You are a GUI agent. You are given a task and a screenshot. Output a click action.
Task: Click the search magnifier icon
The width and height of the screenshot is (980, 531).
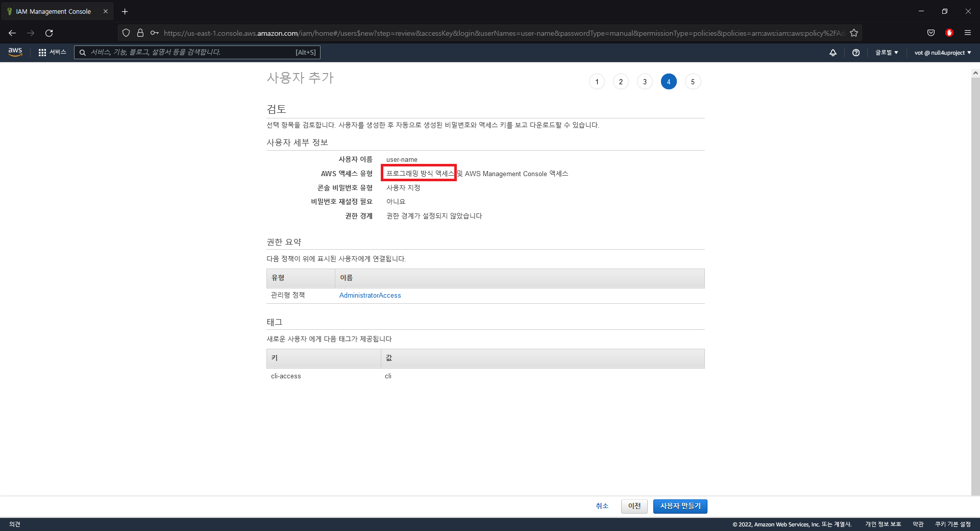click(x=82, y=52)
